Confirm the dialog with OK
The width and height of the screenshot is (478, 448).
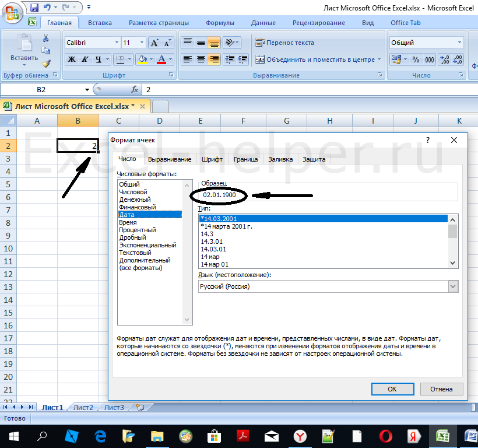coord(392,389)
